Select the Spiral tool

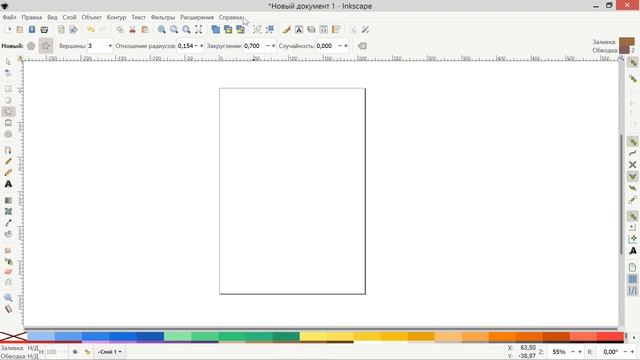point(8,134)
